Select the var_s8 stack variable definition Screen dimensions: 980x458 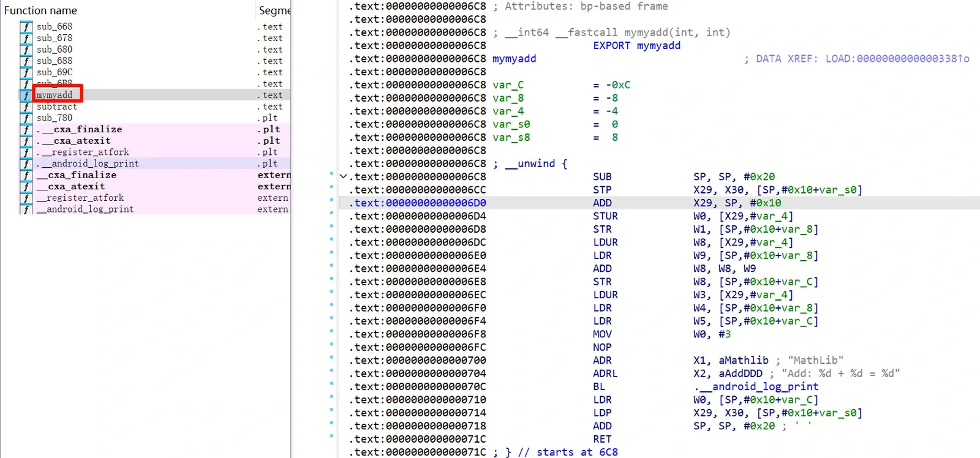click(511, 138)
